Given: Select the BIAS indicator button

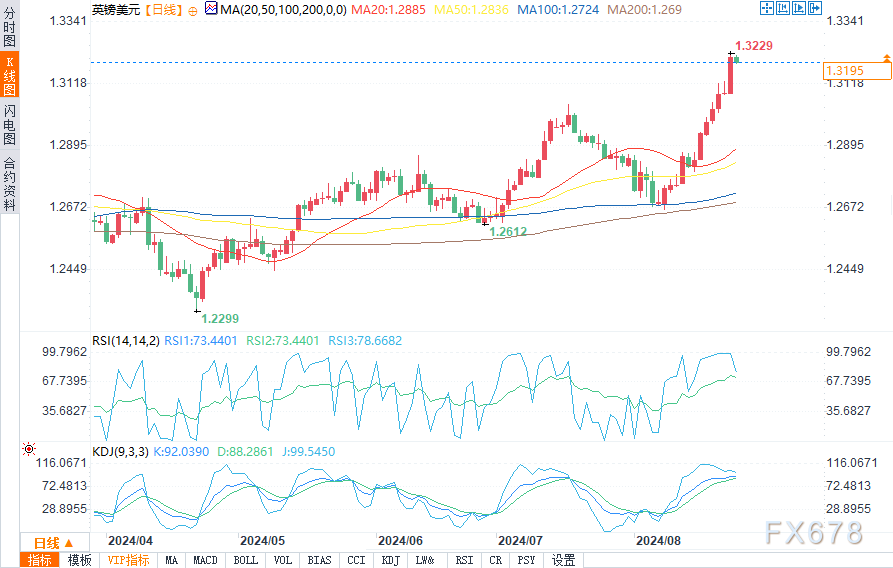Looking at the screenshot, I should [x=319, y=560].
